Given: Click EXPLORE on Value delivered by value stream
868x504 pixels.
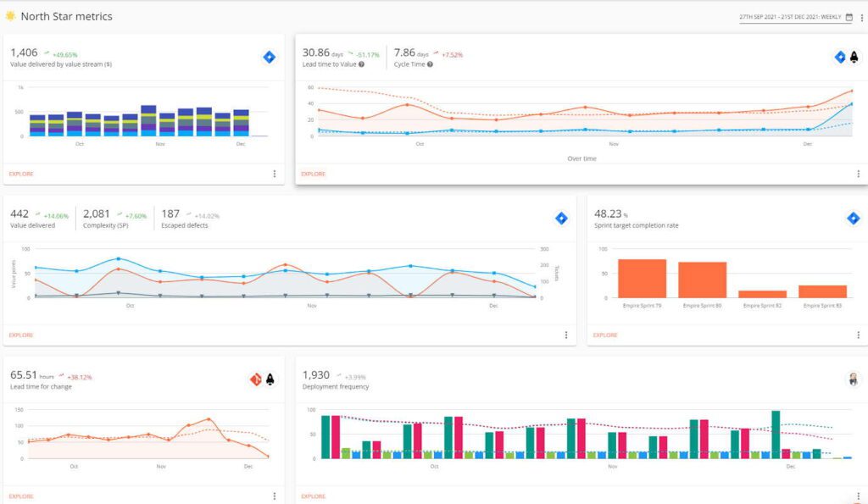Looking at the screenshot, I should coord(21,174).
